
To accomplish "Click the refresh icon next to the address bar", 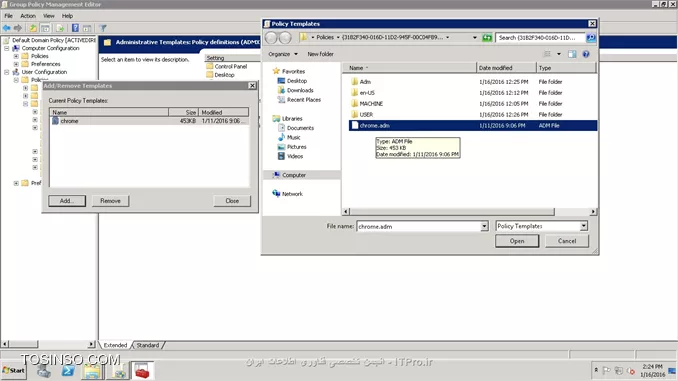I will [487, 38].
